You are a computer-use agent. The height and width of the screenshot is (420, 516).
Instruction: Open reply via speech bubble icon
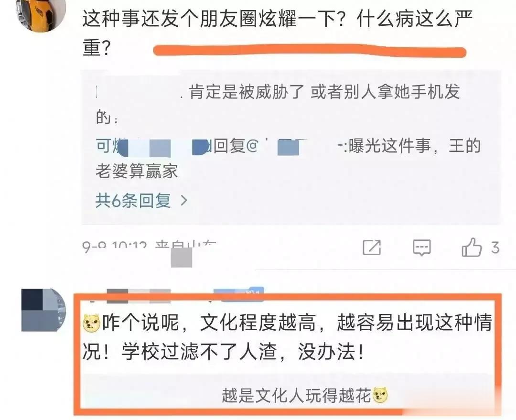coord(421,248)
